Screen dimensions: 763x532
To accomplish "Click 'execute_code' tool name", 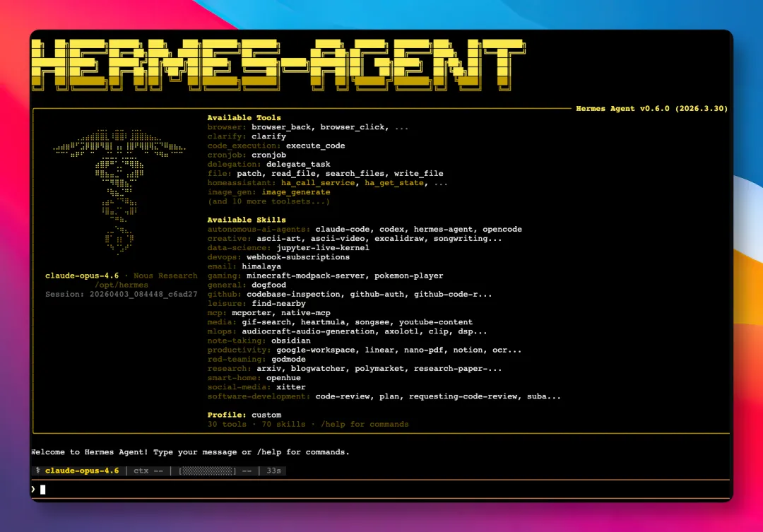I will pyautogui.click(x=315, y=146).
